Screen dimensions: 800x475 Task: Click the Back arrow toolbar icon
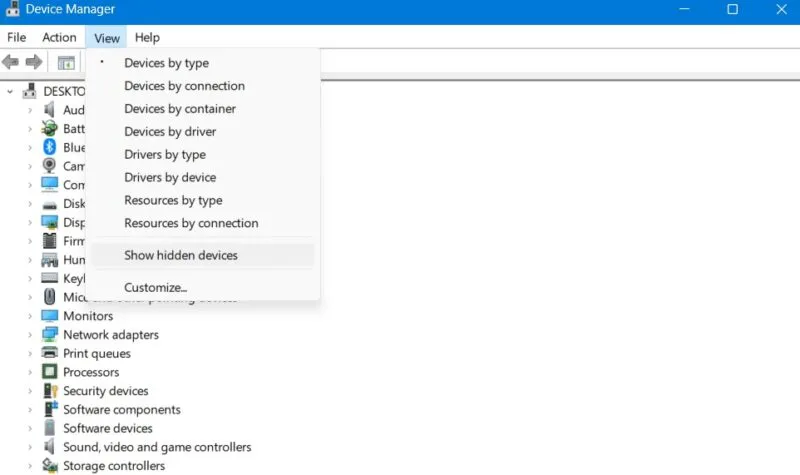coord(11,62)
